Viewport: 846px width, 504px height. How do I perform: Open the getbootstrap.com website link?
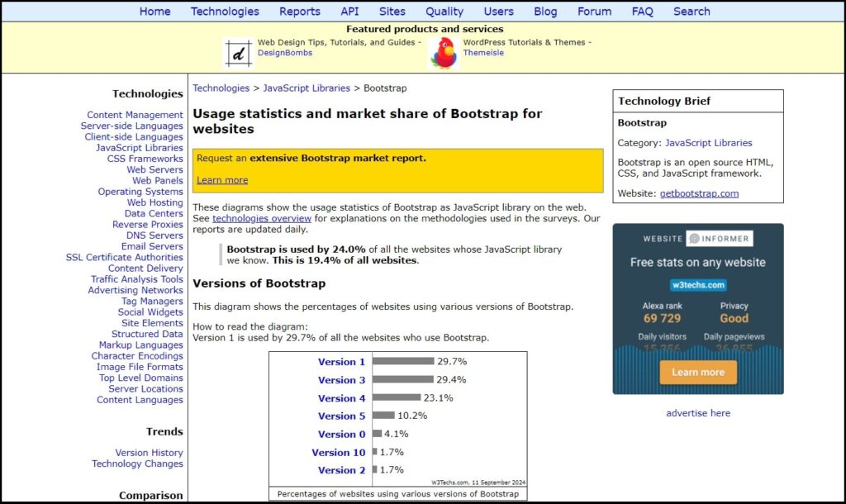(x=699, y=193)
